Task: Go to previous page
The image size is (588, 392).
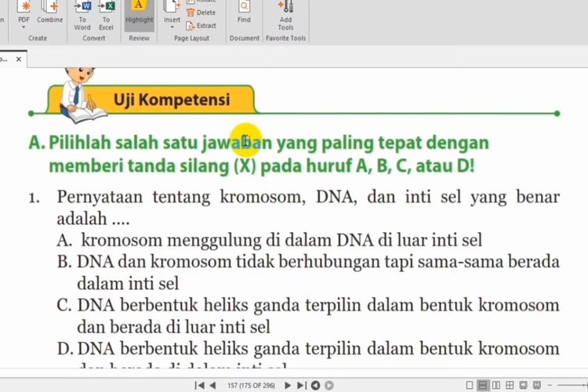Action: (212, 385)
